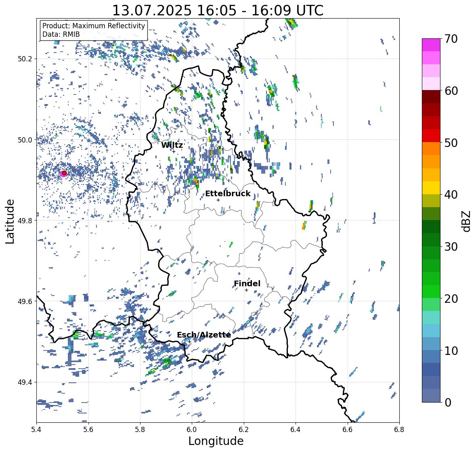
Task: Click the plot title with date and time
Action: (218, 10)
